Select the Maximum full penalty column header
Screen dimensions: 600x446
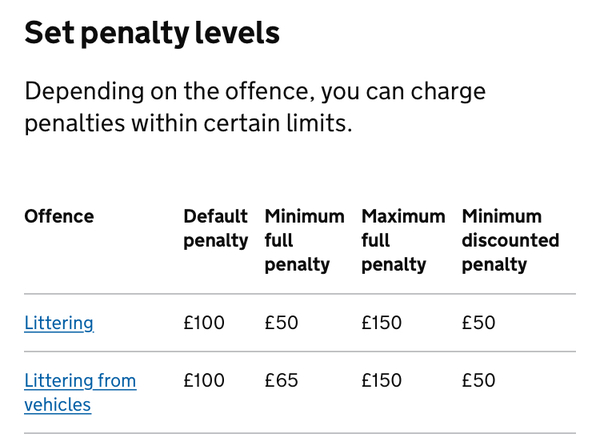coord(401,240)
